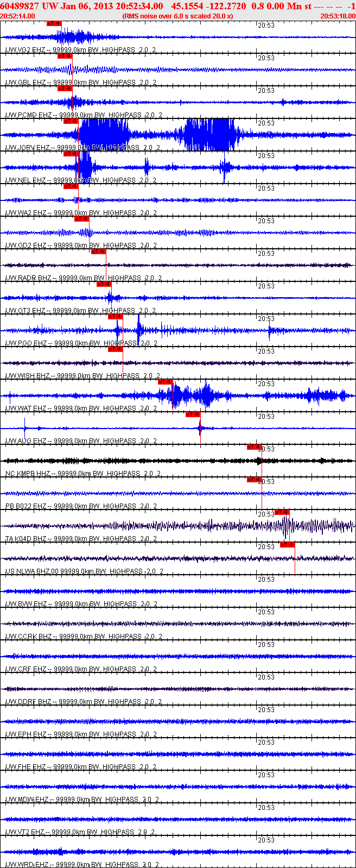Select the red pick marker on PCMD trace

click(65, 89)
